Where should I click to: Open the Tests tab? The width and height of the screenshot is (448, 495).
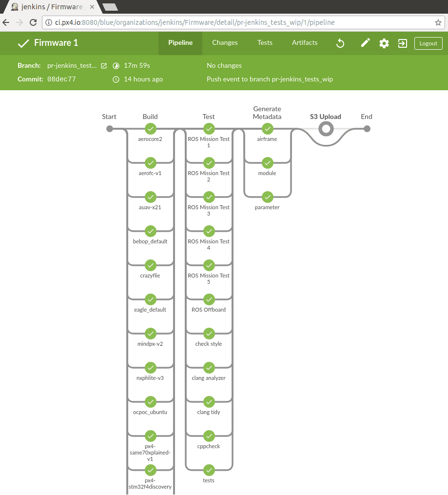265,43
